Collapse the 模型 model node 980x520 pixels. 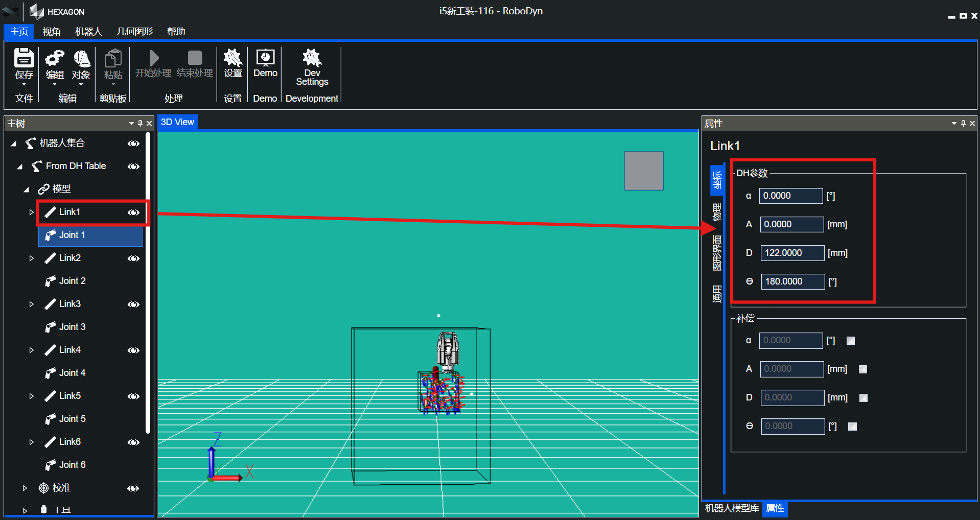pyautogui.click(x=27, y=190)
